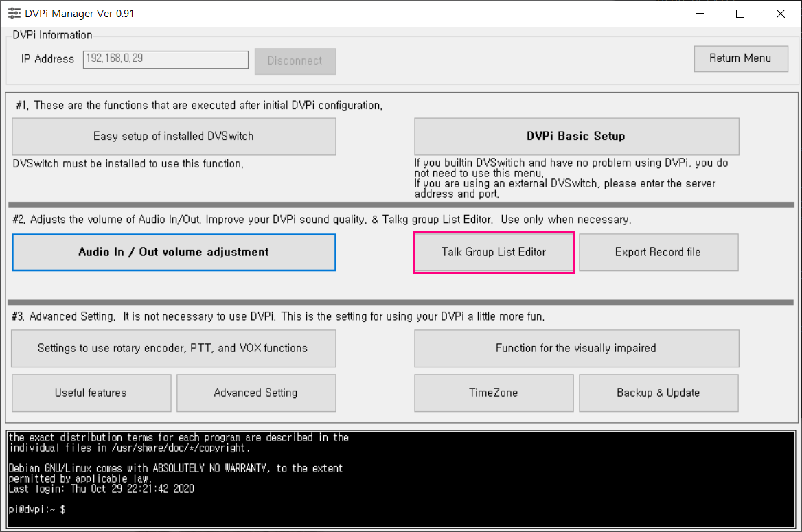
Task: Open Function for the visually impaired
Action: click(x=577, y=348)
